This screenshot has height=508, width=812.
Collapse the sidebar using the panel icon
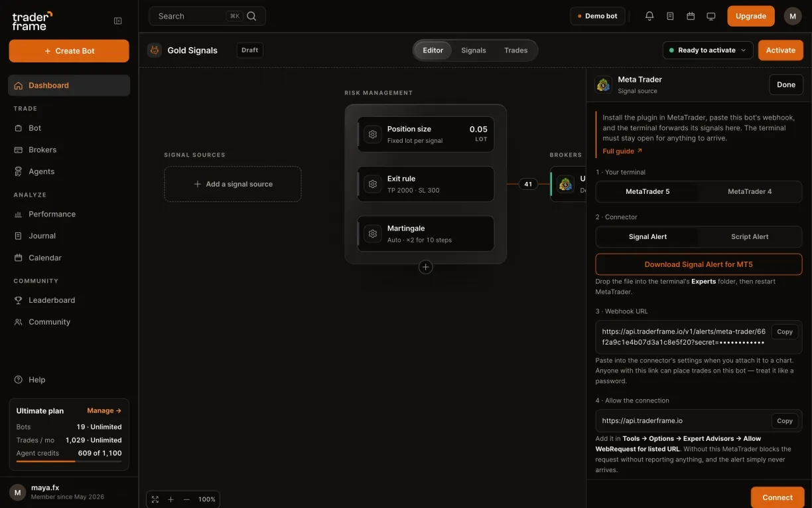[118, 21]
